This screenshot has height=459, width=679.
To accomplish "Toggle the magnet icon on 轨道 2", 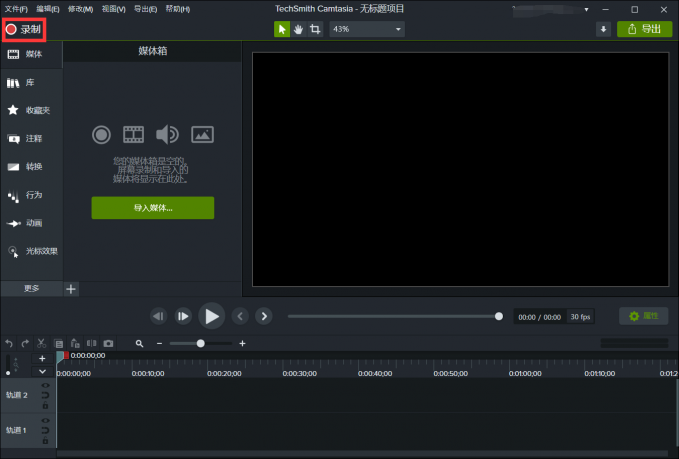I will (45, 395).
